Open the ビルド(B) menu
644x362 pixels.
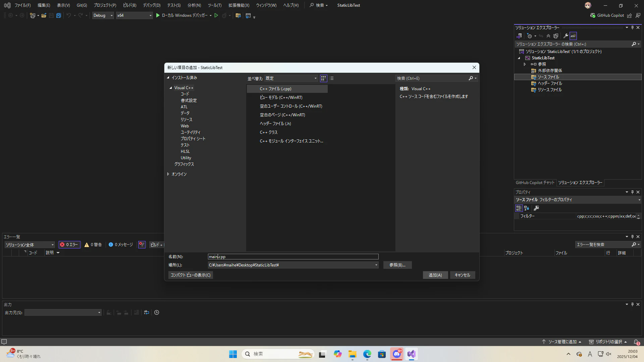(129, 5)
